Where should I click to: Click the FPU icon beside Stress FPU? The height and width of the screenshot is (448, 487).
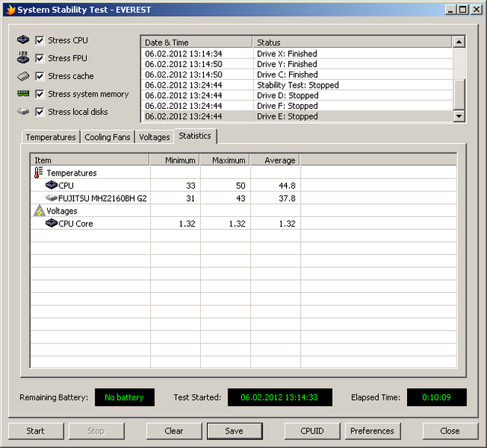tap(24, 58)
